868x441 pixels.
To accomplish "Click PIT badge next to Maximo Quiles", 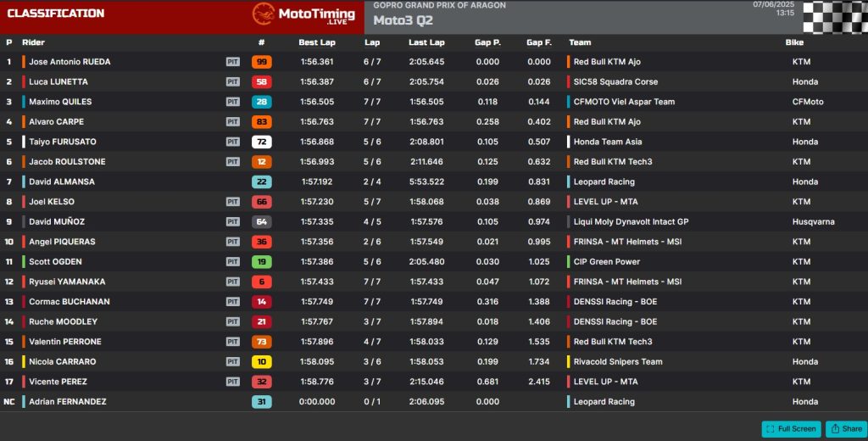I will 232,102.
